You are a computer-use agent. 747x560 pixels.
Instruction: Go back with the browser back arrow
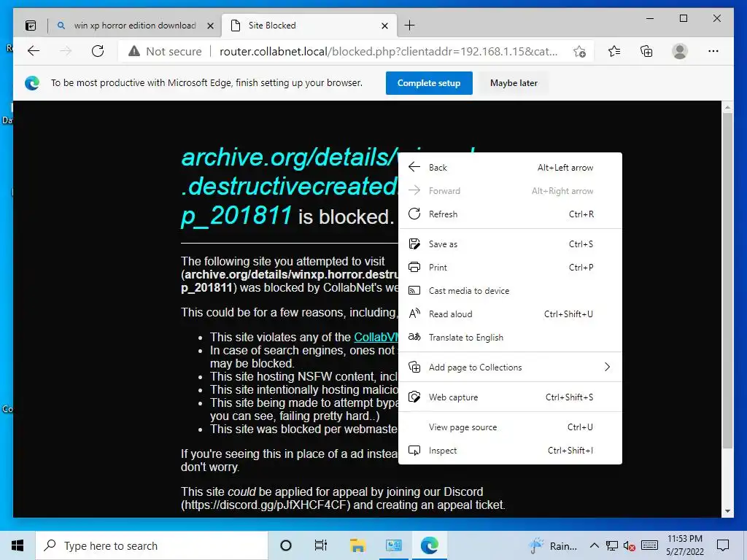34,51
